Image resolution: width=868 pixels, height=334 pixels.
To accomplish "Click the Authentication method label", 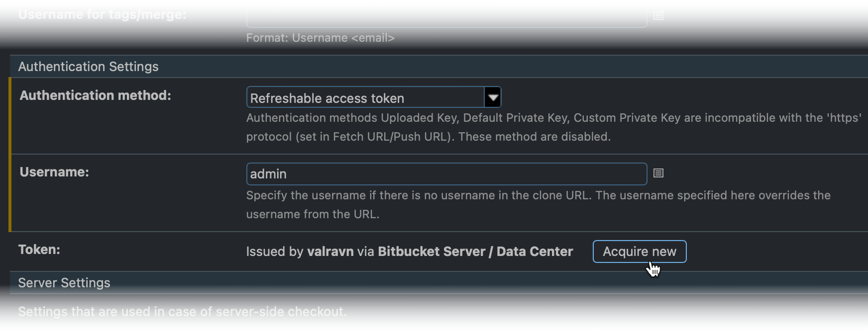I will 95,95.
